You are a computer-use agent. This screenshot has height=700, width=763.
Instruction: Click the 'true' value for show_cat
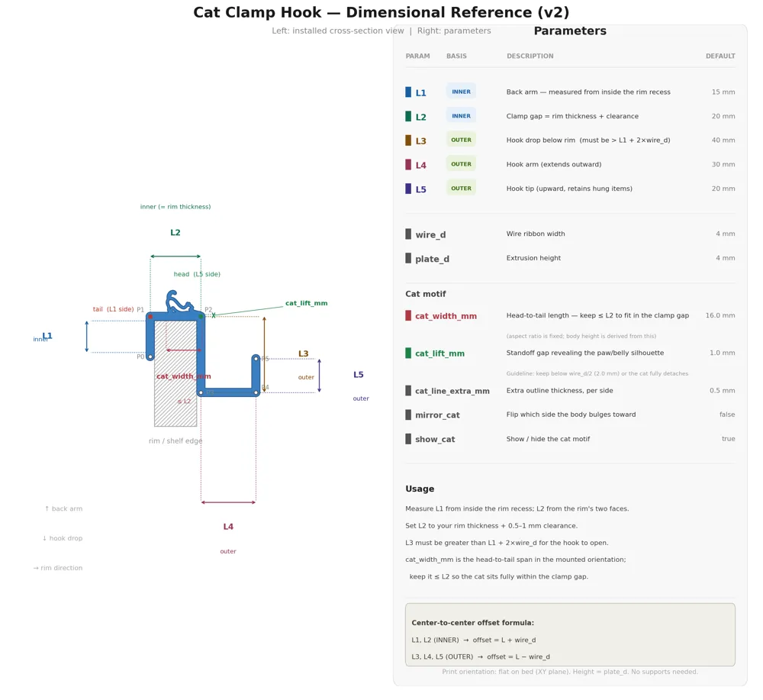pos(729,439)
